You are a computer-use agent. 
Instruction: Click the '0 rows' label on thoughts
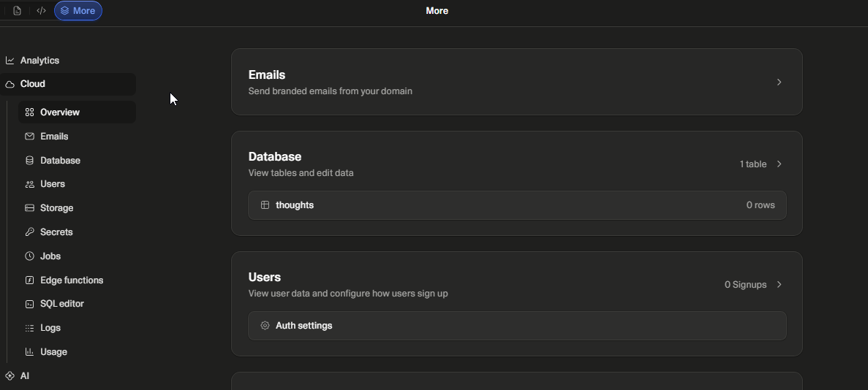click(x=761, y=205)
